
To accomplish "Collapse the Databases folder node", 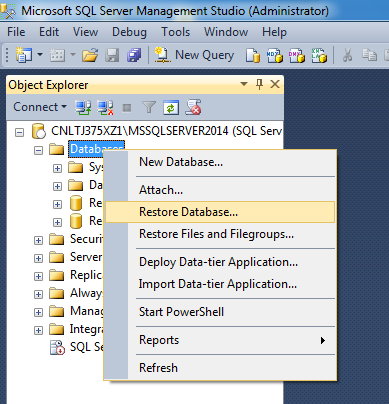I will (39, 151).
